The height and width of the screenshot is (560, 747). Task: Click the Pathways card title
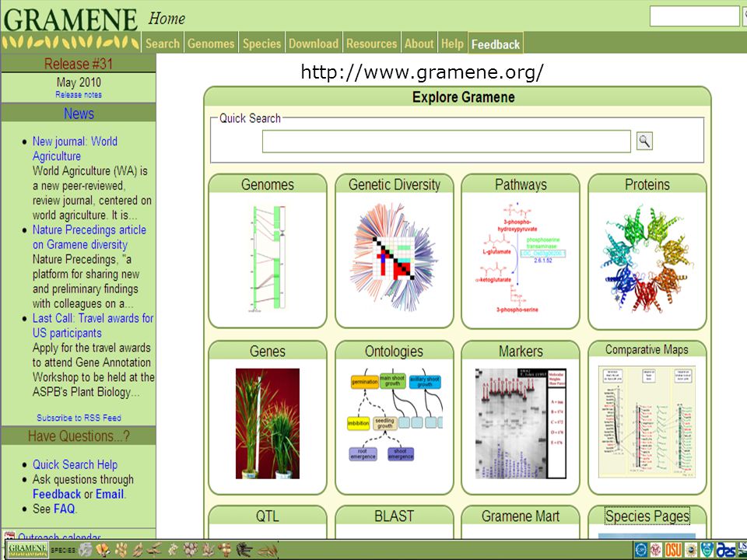pos(521,184)
